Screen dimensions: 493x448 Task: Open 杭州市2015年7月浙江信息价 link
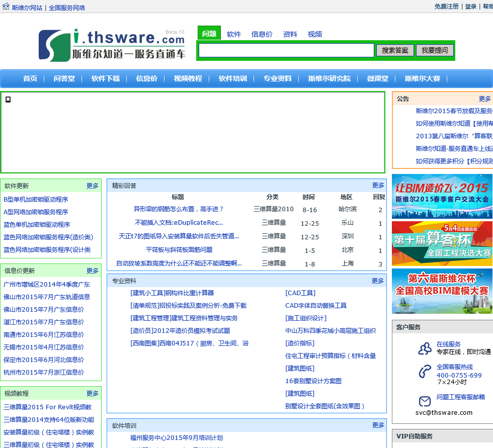pos(44,372)
